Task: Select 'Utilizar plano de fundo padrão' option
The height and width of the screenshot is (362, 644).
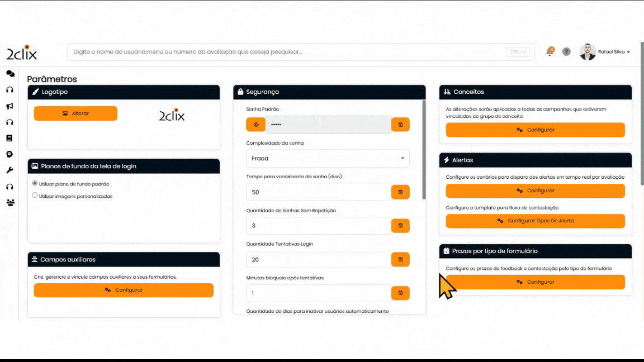Action: point(35,183)
